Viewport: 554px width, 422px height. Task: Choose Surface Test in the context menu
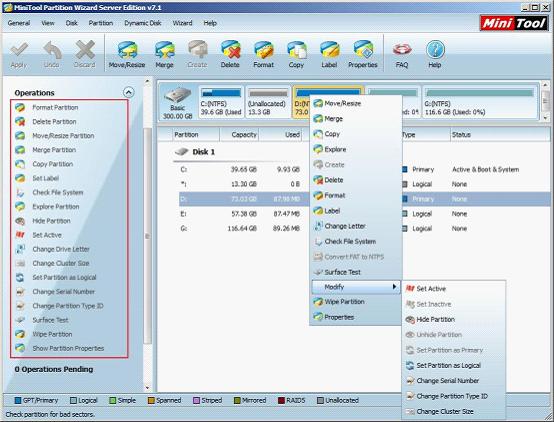pos(356,272)
